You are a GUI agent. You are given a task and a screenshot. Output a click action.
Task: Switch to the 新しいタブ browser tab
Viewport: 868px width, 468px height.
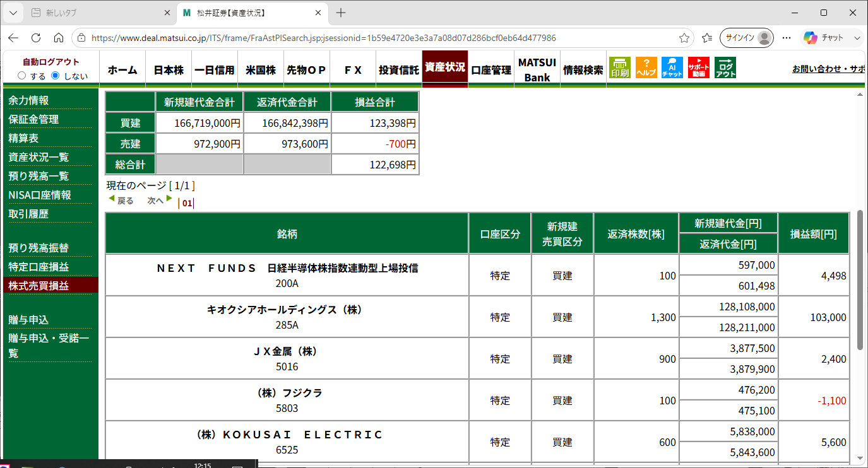coord(101,13)
